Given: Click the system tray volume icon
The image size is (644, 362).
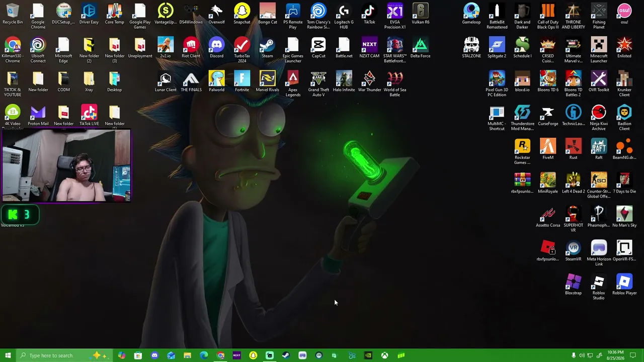Looking at the screenshot, I should 582,355.
